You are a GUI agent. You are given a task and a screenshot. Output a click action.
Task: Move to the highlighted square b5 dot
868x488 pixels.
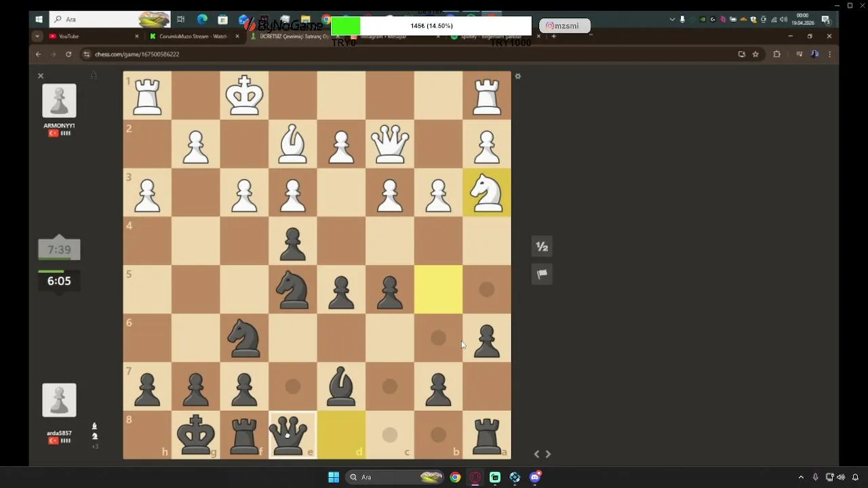click(438, 289)
